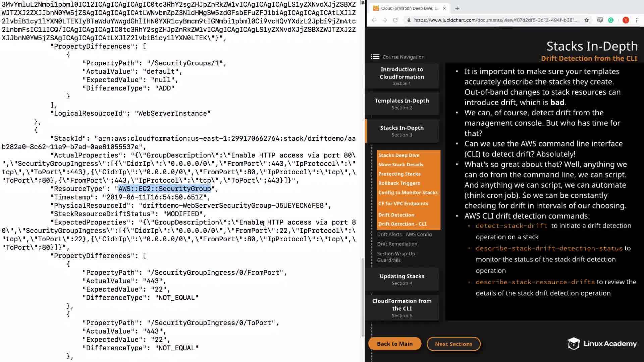The height and width of the screenshot is (362, 644).
Task: Click the Next Sections button
Action: [453, 344]
